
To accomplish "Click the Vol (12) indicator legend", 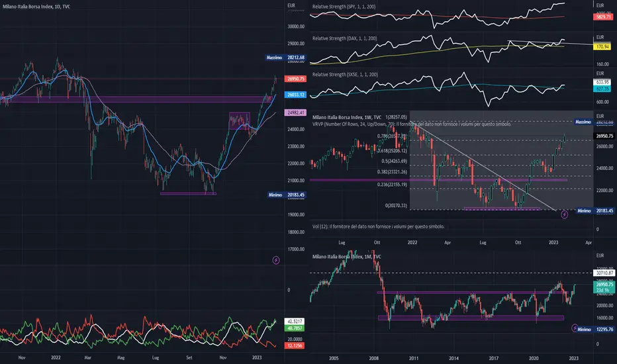I will 379,226.
